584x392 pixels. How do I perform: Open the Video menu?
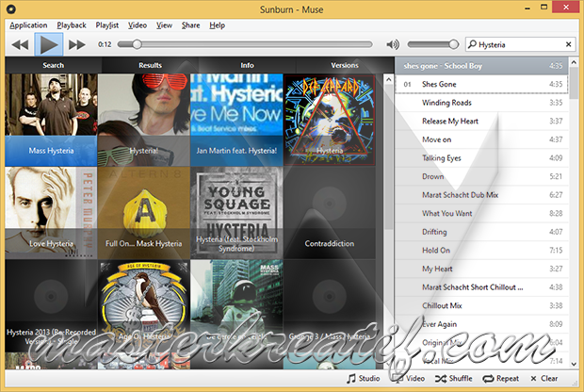(x=138, y=25)
